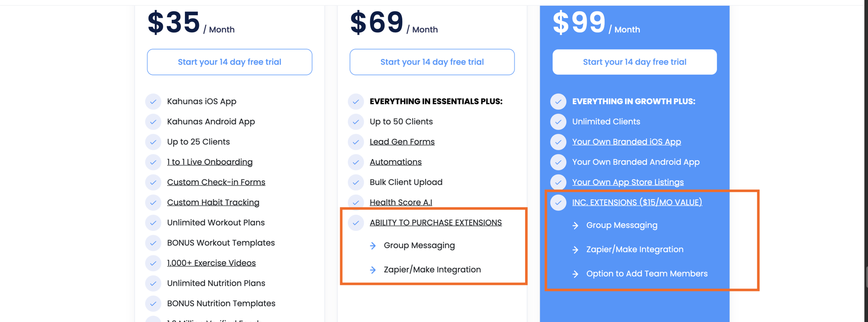Click the checkmark icon next to BONUS Nutrition Templates
868x322 pixels.
[x=153, y=304]
